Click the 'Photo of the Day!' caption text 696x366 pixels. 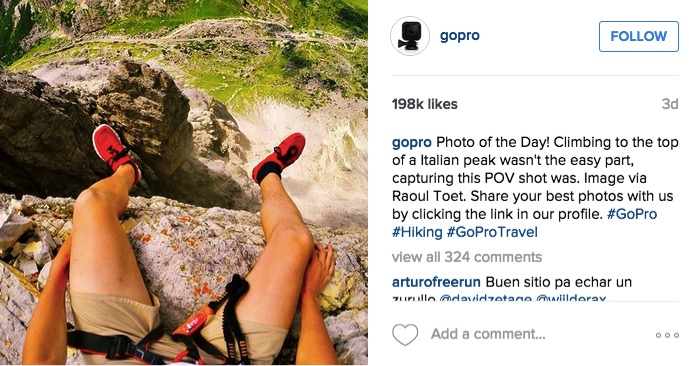[493, 143]
